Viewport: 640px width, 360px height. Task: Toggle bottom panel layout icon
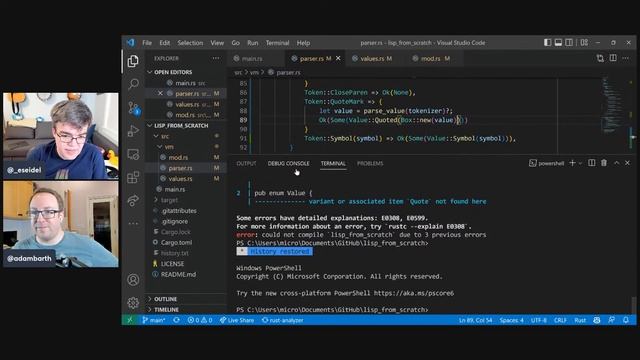click(x=558, y=42)
